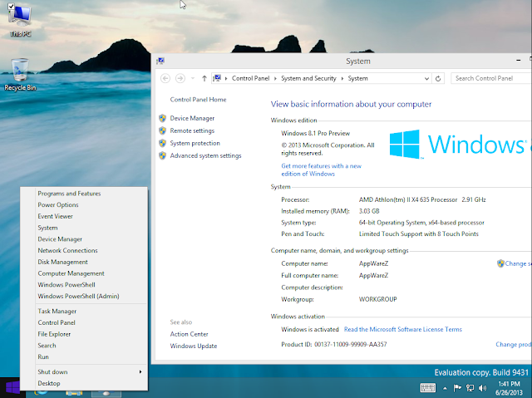
Task: Expand arrow after Control Panel breadcrumb
Action: [275, 78]
